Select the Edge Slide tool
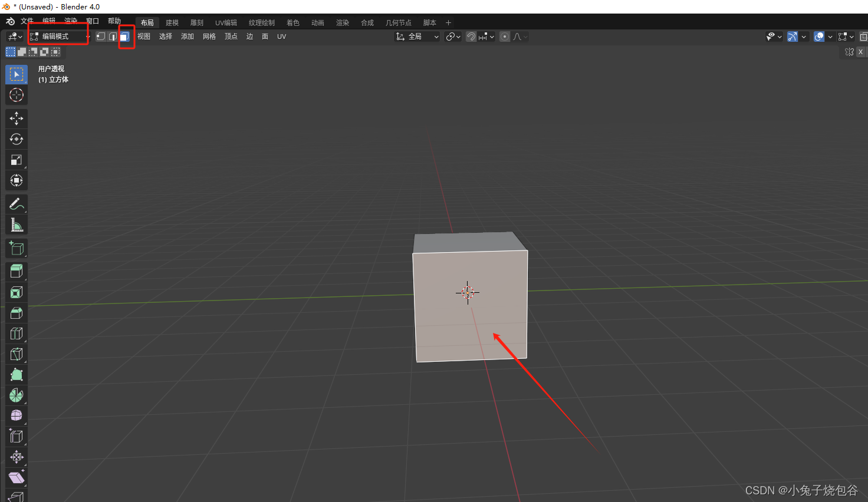The height and width of the screenshot is (502, 868). [x=17, y=437]
